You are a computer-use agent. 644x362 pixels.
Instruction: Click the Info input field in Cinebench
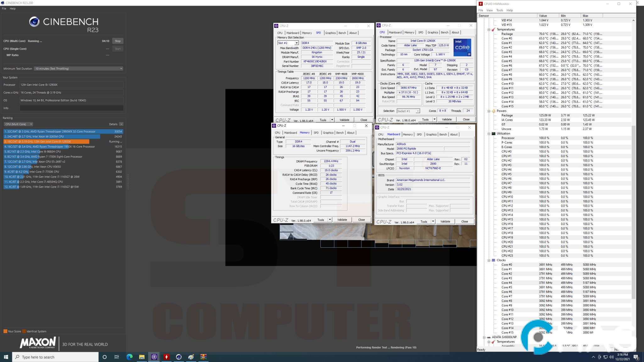click(71, 108)
